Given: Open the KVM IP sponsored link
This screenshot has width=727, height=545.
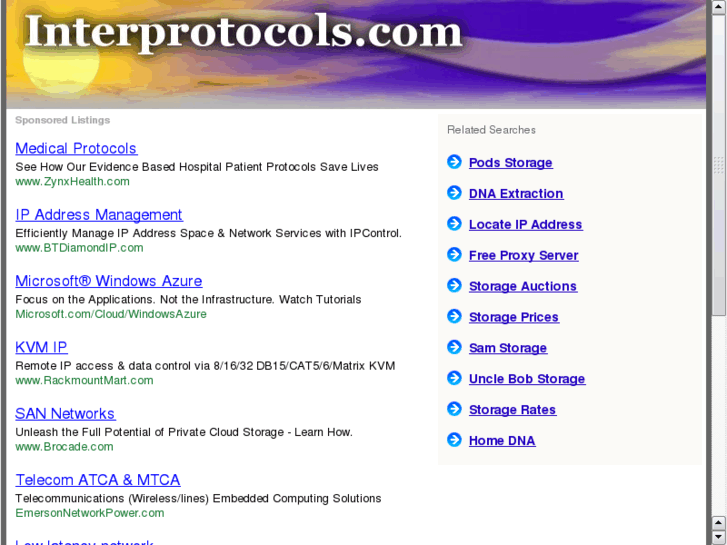Looking at the screenshot, I should (x=41, y=347).
